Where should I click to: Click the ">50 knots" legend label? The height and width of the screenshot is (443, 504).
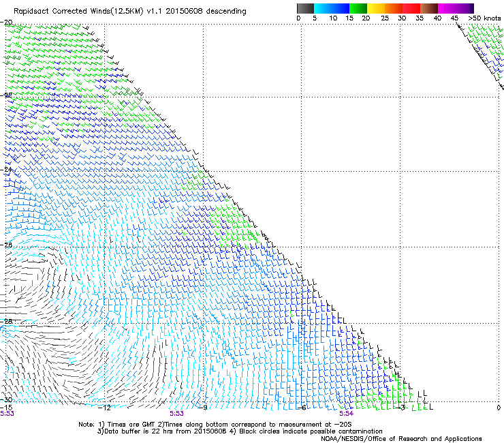pyautogui.click(x=484, y=18)
